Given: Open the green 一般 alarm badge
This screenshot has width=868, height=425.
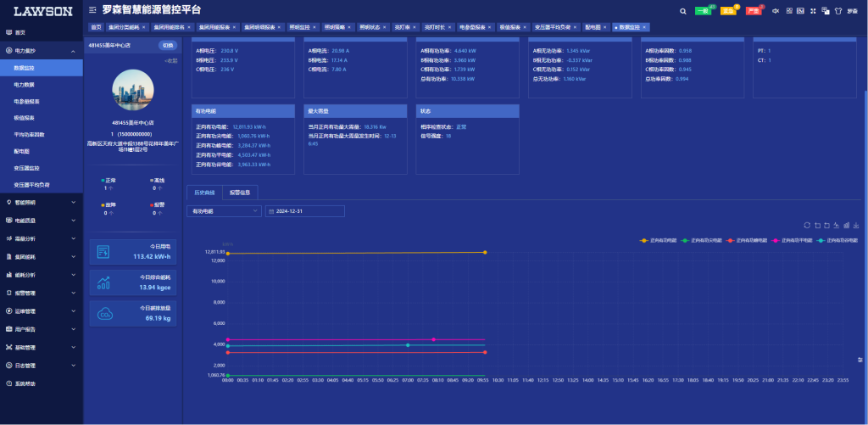Looking at the screenshot, I should [x=703, y=11].
